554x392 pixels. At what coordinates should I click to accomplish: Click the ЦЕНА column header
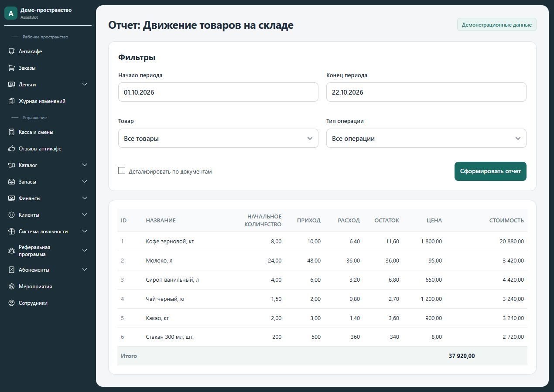point(434,221)
